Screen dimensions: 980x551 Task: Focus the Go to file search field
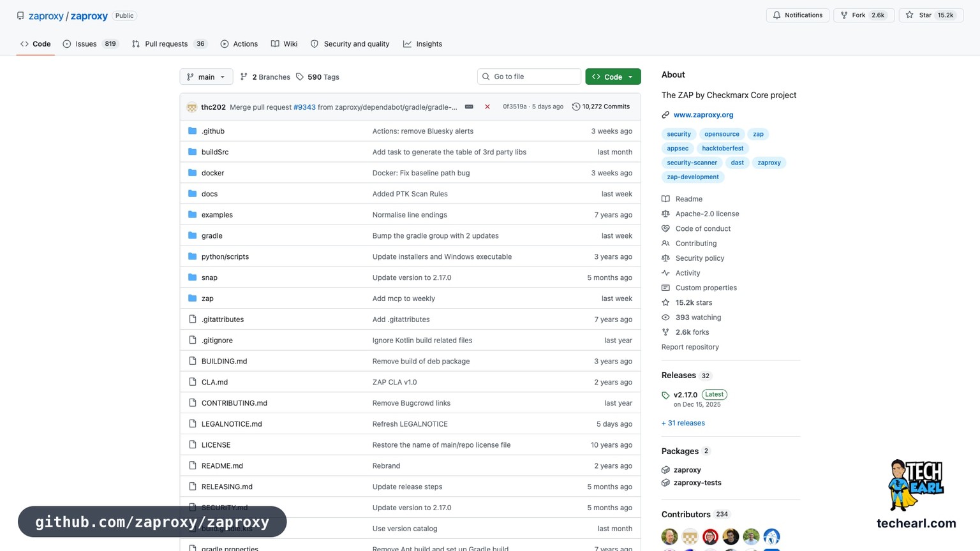click(529, 77)
